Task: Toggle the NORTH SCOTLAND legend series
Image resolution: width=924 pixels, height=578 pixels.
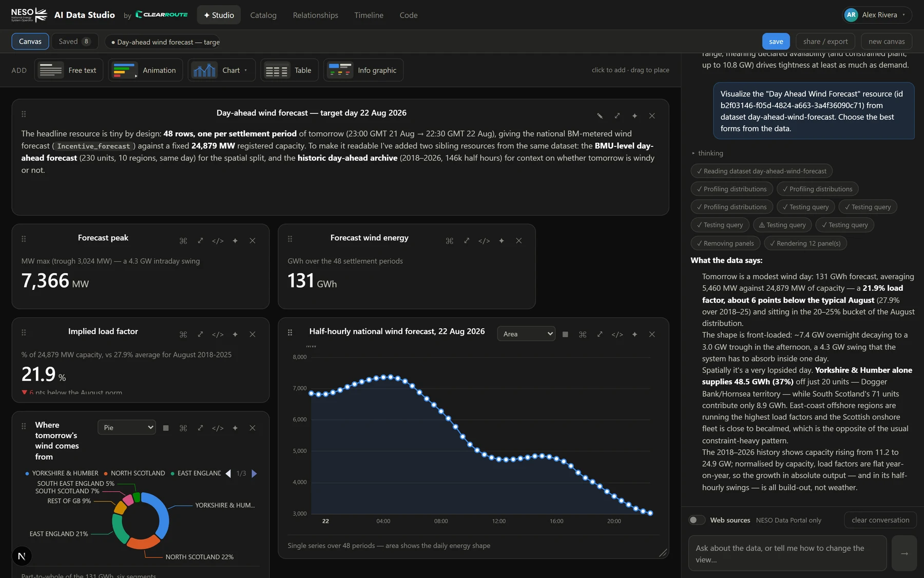Action: coord(134,473)
